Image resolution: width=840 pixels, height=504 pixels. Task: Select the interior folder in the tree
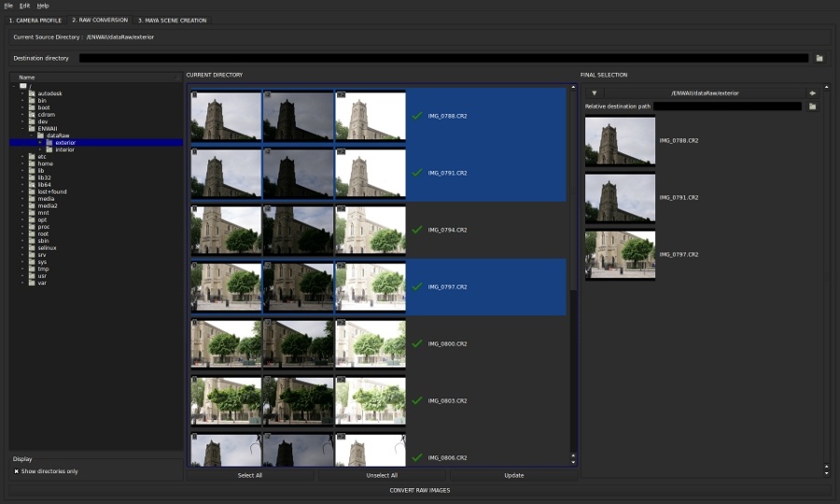64,149
